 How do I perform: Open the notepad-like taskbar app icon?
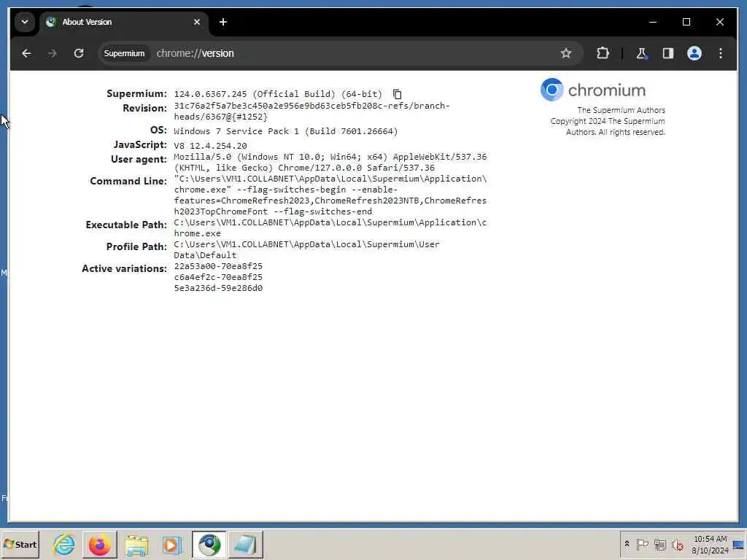click(x=245, y=544)
